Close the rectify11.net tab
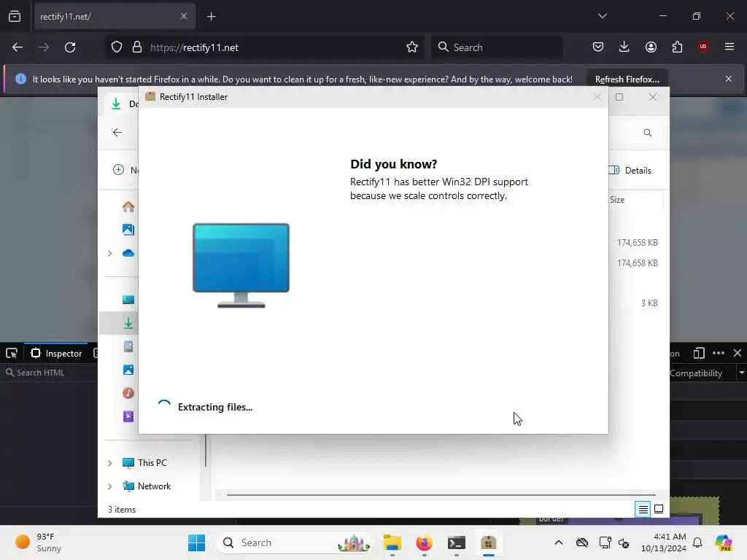The width and height of the screenshot is (747, 560). pos(184,17)
